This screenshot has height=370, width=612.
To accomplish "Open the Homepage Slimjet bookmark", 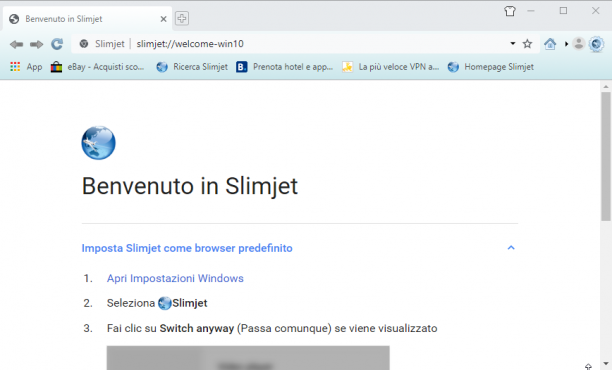I will click(x=491, y=67).
